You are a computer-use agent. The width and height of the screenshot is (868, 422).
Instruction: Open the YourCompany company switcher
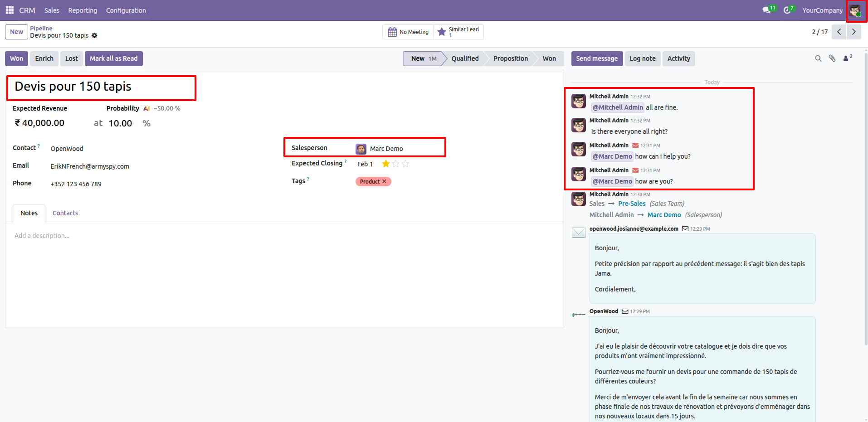tap(822, 10)
